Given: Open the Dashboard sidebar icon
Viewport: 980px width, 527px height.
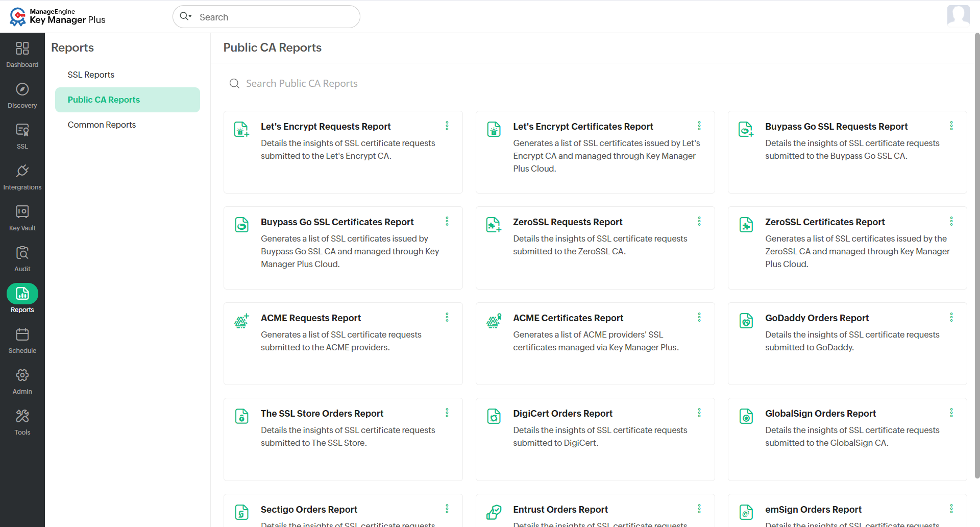Looking at the screenshot, I should pyautogui.click(x=22, y=49).
